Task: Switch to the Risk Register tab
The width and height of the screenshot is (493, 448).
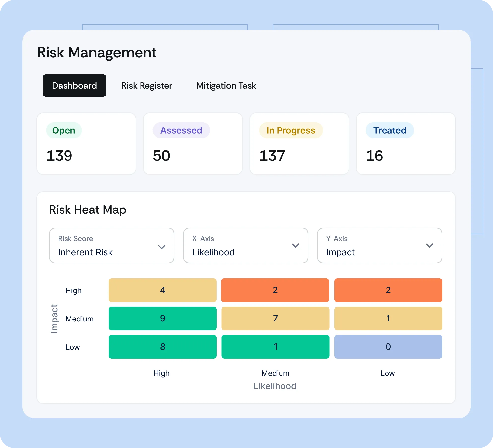Action: click(146, 86)
